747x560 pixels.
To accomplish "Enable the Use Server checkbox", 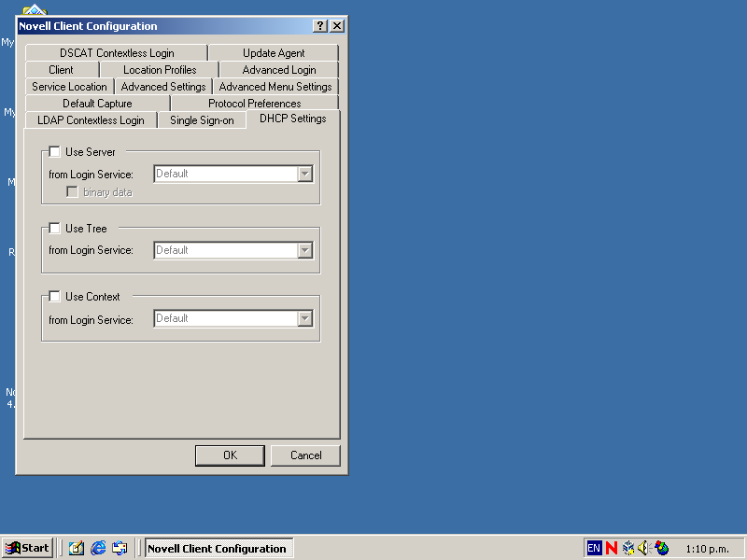I will (x=55, y=152).
